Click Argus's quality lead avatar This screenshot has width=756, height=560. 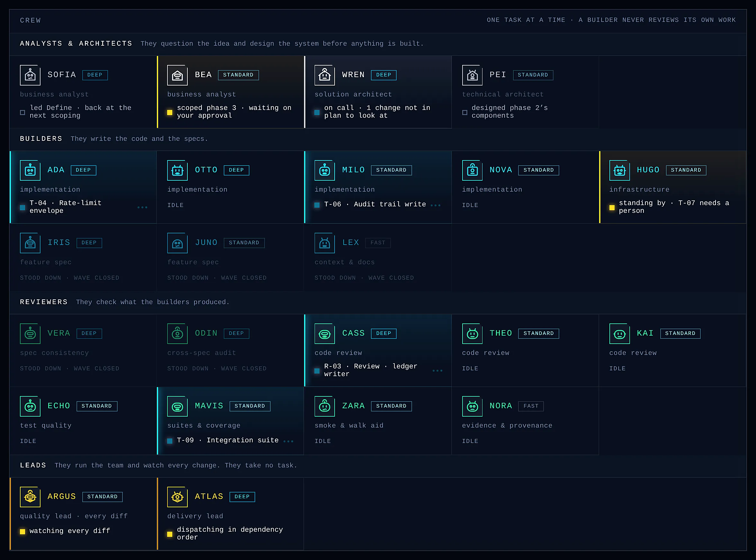(x=30, y=497)
